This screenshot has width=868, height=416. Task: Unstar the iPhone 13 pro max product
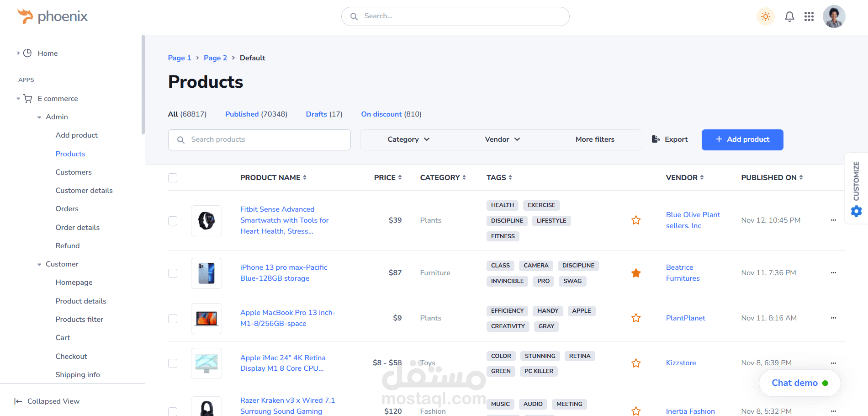click(636, 273)
